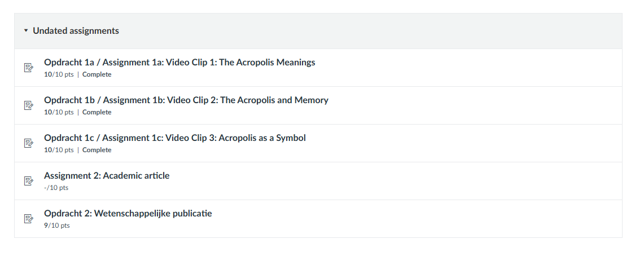The height and width of the screenshot is (261, 644).
Task: Open Video Clip 2: The Acropolis and Memory
Action: click(186, 100)
